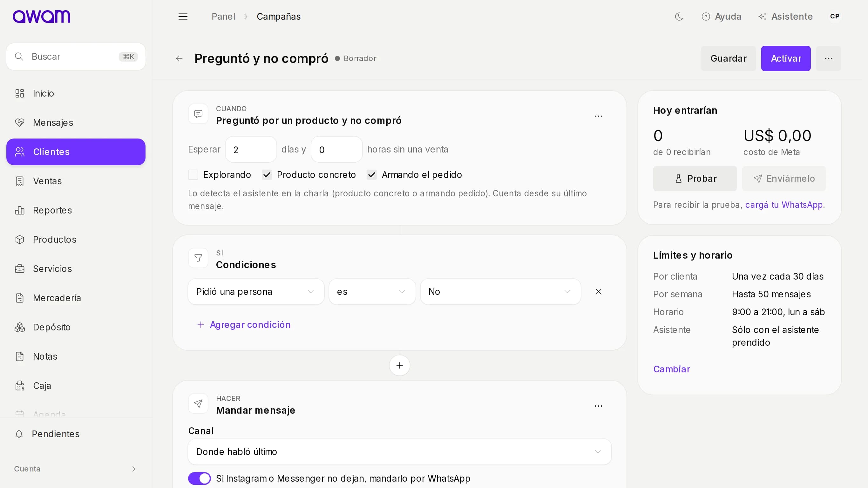Click the Activar button

(786, 59)
